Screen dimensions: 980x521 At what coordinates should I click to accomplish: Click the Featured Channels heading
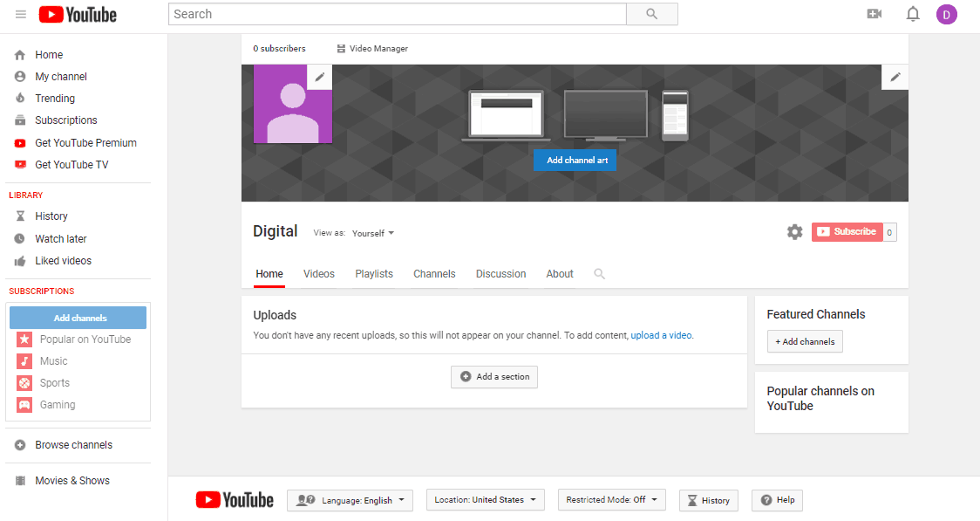pyautogui.click(x=815, y=314)
